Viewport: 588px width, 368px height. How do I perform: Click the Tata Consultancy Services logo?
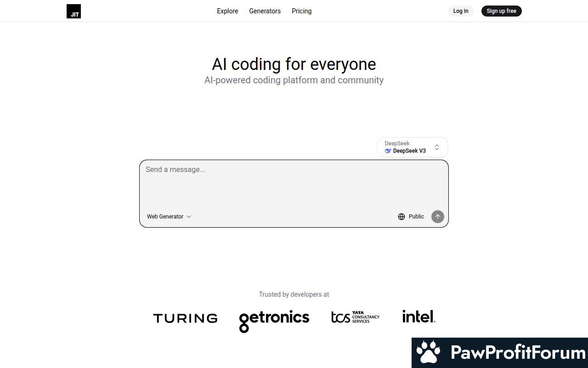click(355, 317)
